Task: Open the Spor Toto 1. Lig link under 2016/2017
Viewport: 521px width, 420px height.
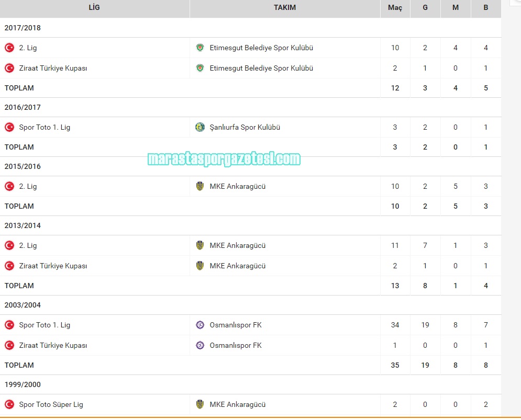Action: [x=45, y=127]
